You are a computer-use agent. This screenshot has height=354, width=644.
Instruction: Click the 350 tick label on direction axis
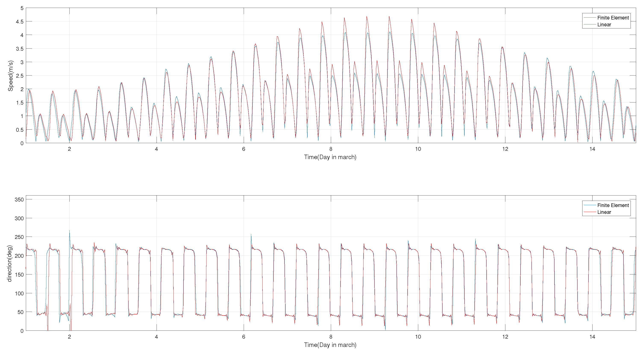(19, 200)
